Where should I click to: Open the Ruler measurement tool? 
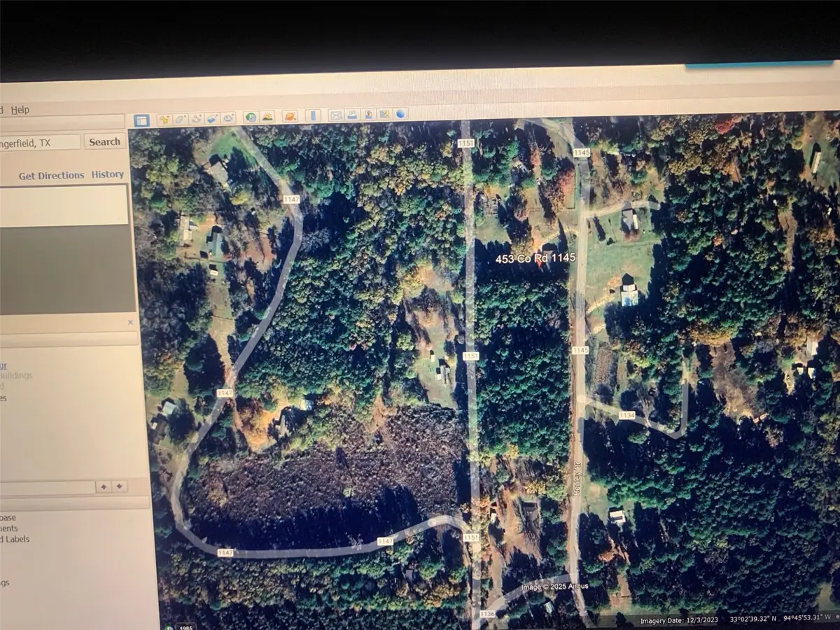tap(313, 119)
